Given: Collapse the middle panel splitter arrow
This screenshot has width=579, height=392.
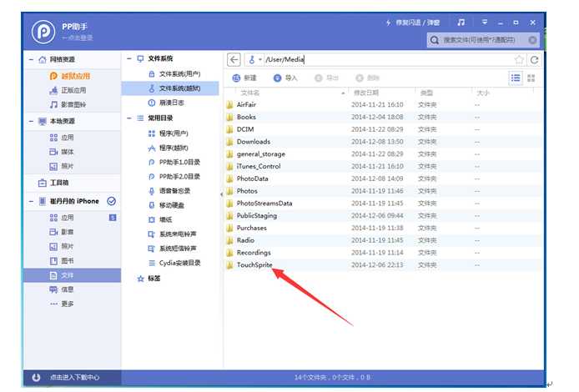Looking at the screenshot, I should click(x=222, y=194).
